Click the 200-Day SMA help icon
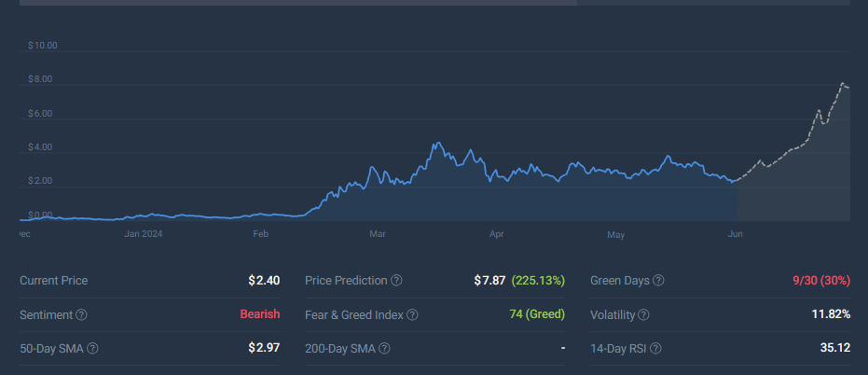The image size is (868, 375). [x=384, y=349]
